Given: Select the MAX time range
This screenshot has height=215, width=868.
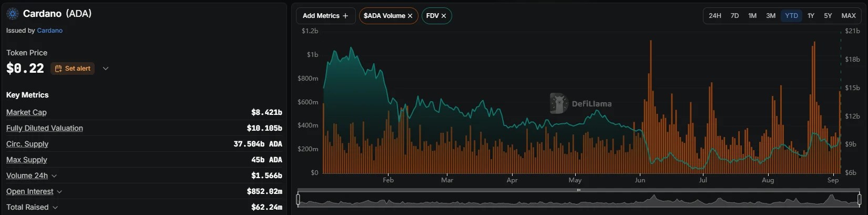Looking at the screenshot, I should tap(849, 16).
